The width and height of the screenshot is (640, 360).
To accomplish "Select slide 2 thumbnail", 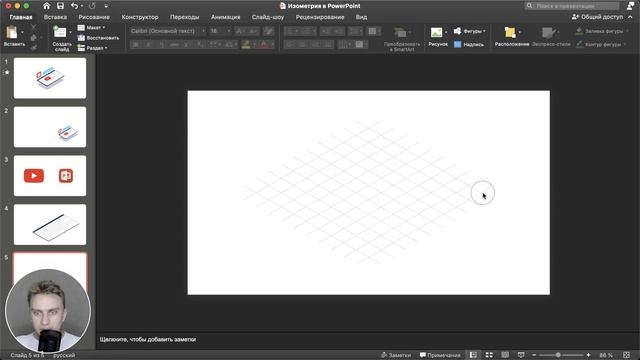I will coord(50,127).
